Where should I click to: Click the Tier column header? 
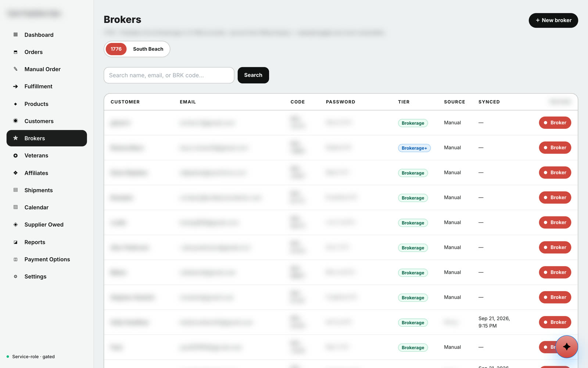tap(404, 102)
